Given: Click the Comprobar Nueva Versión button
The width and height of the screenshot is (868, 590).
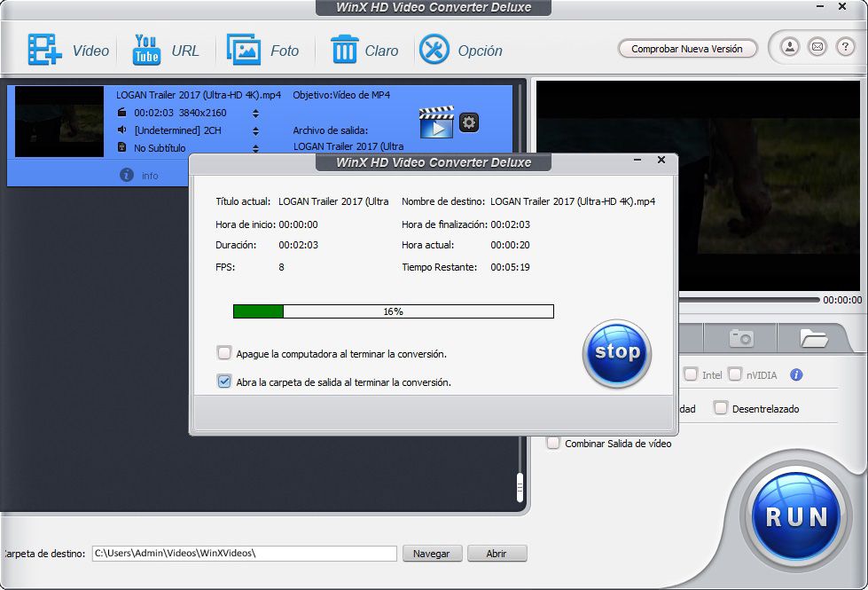Looking at the screenshot, I should pyautogui.click(x=686, y=49).
